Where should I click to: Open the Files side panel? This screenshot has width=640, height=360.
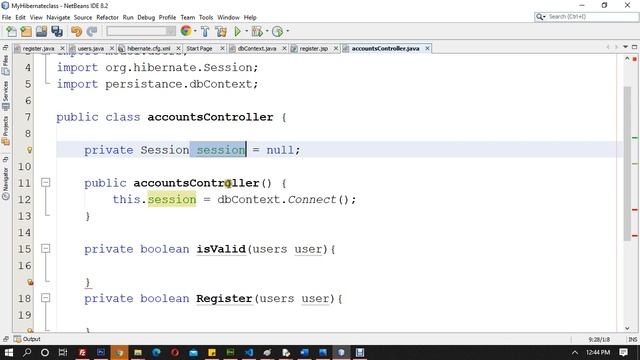pyautogui.click(x=5, y=65)
